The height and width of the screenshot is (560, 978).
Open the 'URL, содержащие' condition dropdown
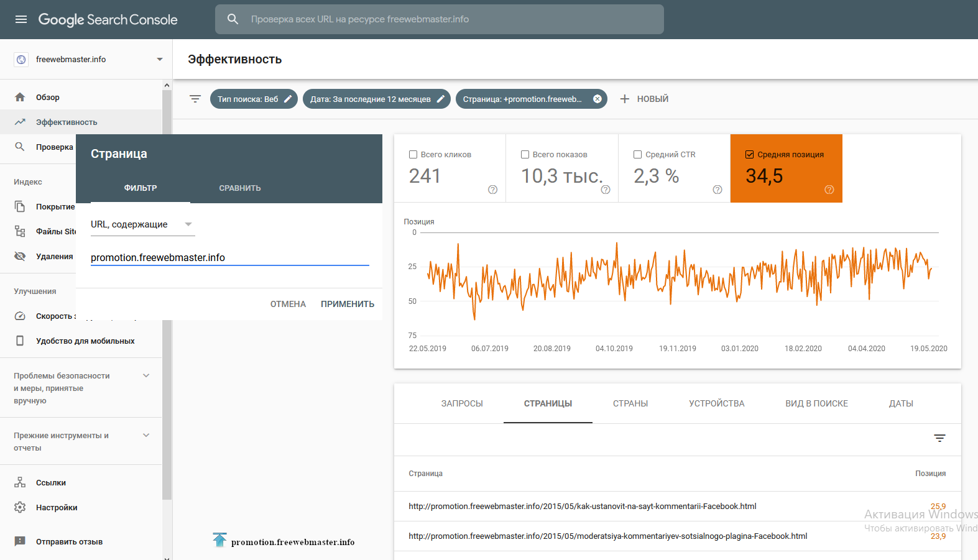142,224
